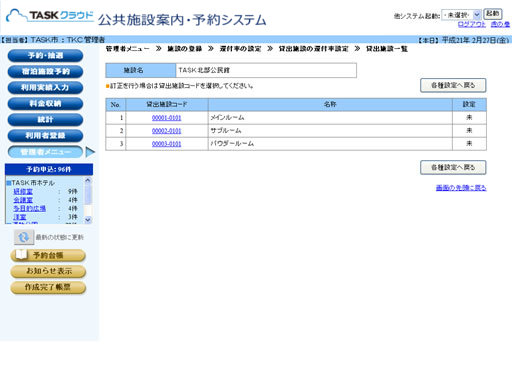Viewport: 512px width, 384px height.
Task: Click the パウダールーム name cell
Action: coord(330,144)
